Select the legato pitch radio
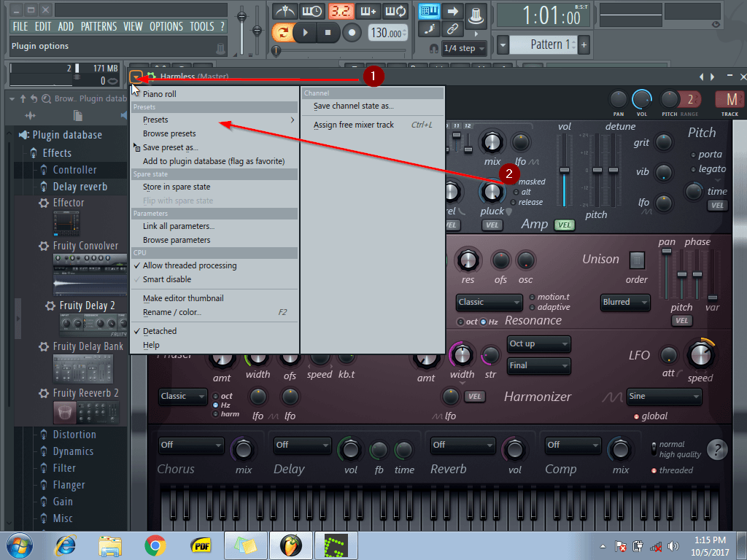Viewport: 747px width, 560px height. click(x=693, y=169)
